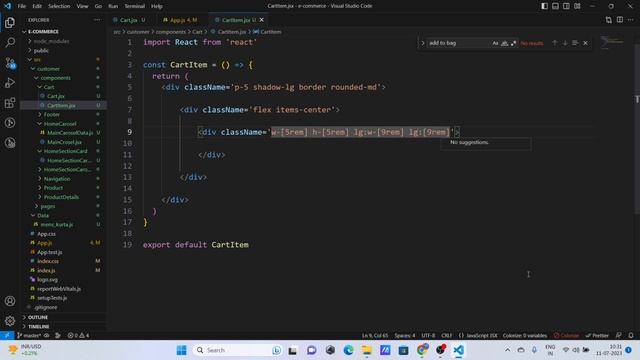This screenshot has height=360, width=640.
Task: Click the Windows taskbar Search box
Action: click(x=238, y=350)
